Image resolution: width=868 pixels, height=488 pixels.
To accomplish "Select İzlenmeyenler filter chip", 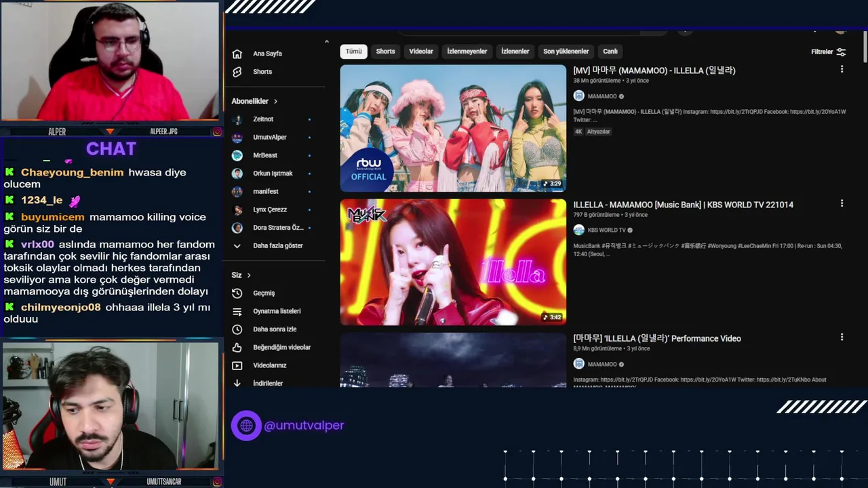I will tap(467, 52).
